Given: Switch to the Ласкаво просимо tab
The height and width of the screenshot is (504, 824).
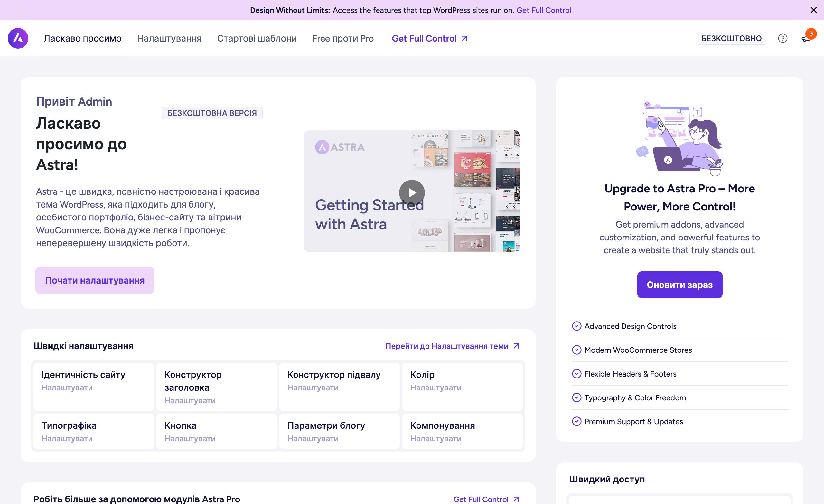Looking at the screenshot, I should 83,39.
